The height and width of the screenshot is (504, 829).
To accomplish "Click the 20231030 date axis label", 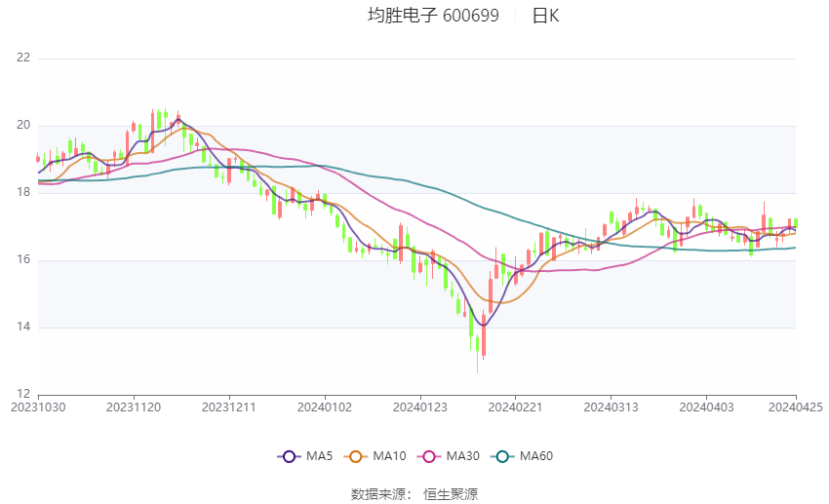I will (38, 407).
